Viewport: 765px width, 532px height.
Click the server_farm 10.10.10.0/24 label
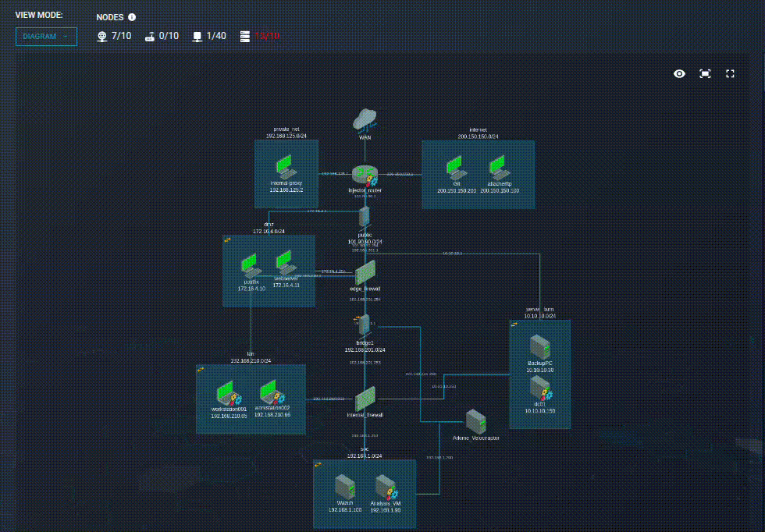click(540, 313)
